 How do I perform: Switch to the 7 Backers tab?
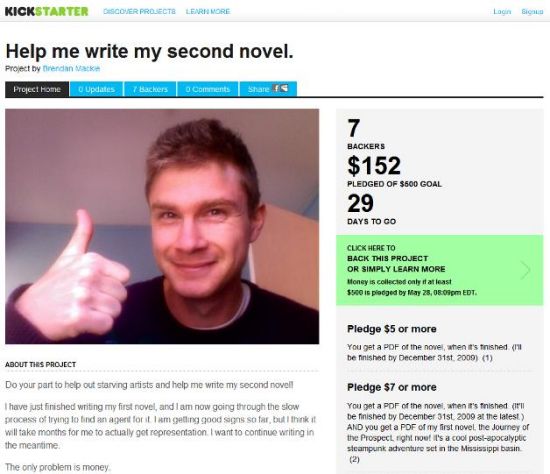click(150, 89)
